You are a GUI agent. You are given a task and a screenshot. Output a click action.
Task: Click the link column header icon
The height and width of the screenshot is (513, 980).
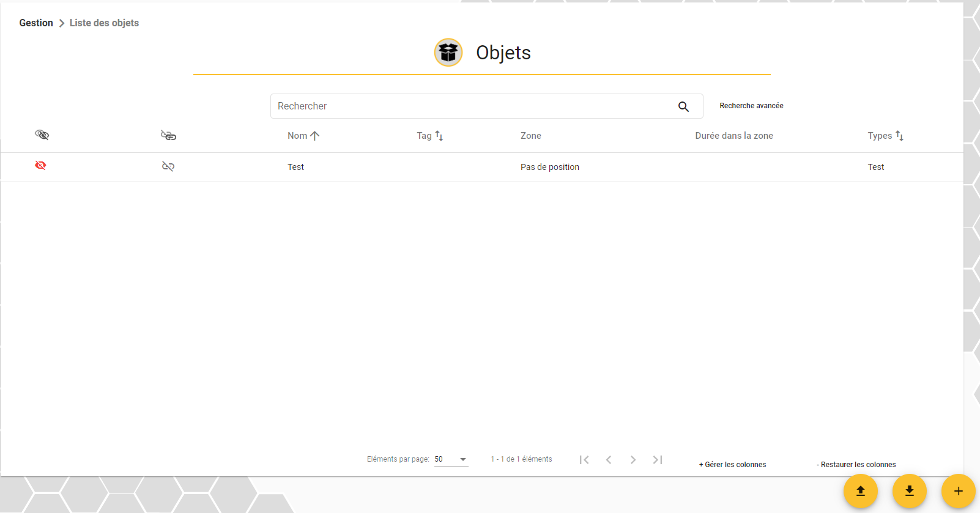coord(168,135)
